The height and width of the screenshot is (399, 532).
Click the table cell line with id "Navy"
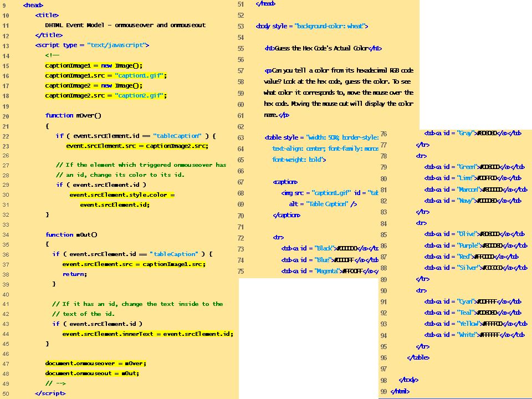pos(473,201)
